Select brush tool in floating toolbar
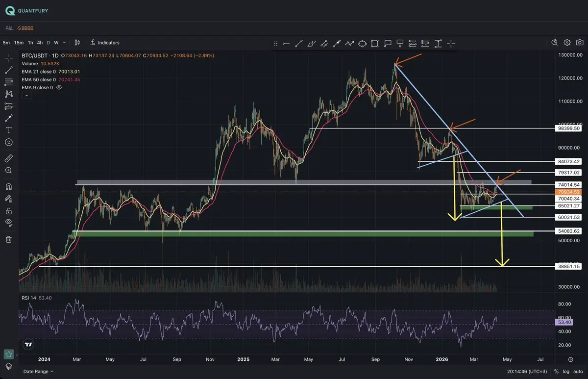Screen dimensions: 588x379 coord(312,44)
